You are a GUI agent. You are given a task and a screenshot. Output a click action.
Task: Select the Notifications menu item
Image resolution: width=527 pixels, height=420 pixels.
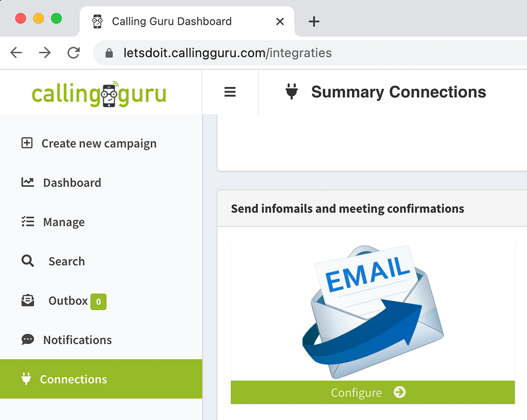[x=101, y=340]
